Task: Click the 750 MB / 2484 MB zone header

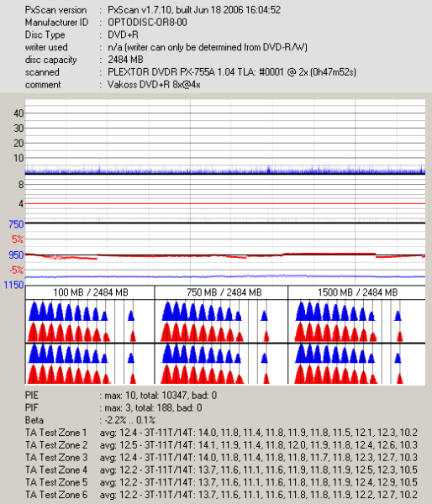Action: (224, 292)
